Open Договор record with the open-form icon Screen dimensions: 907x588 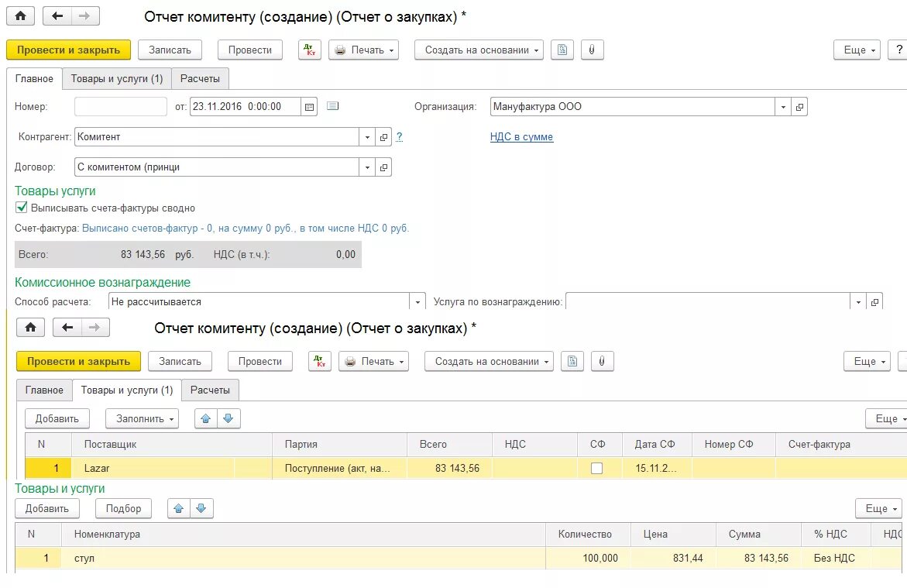[383, 167]
